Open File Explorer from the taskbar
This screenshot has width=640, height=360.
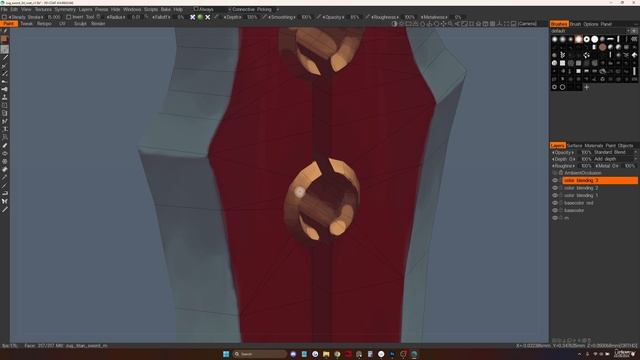tap(326, 354)
